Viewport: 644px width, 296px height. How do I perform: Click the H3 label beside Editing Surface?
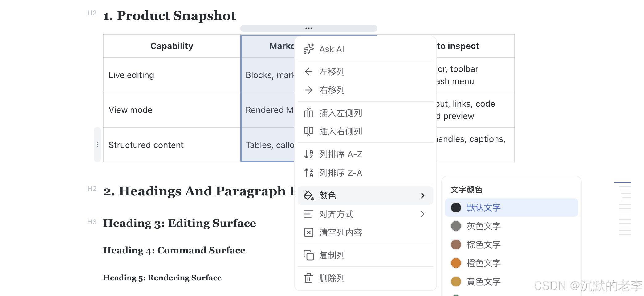(92, 222)
